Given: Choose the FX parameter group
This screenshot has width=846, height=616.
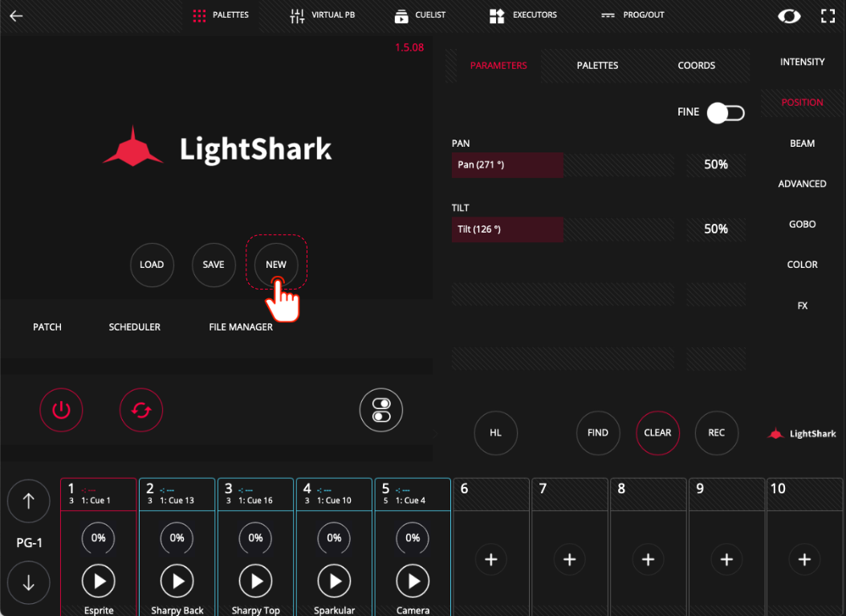Looking at the screenshot, I should pyautogui.click(x=803, y=306).
